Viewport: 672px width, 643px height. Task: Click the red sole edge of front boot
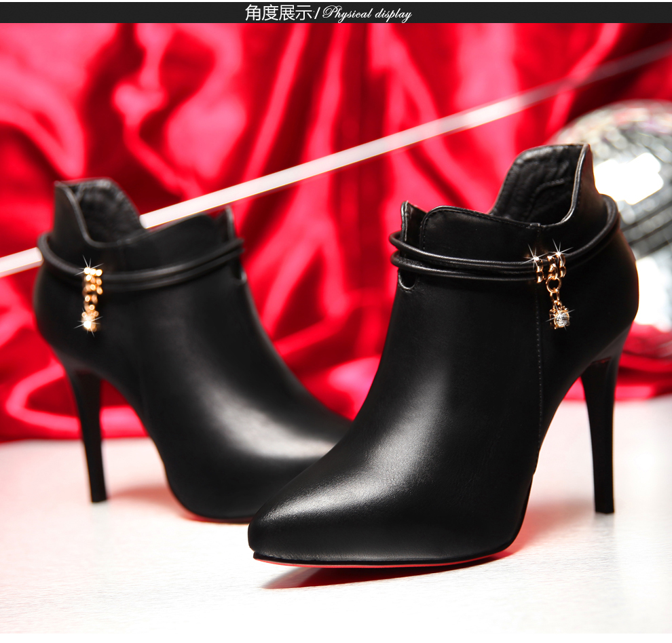pos(380,564)
